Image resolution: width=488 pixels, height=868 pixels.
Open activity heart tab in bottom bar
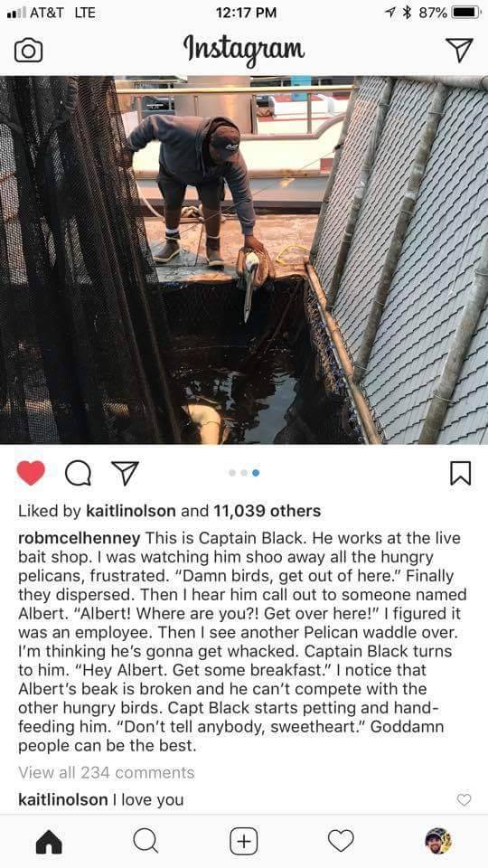341,842
